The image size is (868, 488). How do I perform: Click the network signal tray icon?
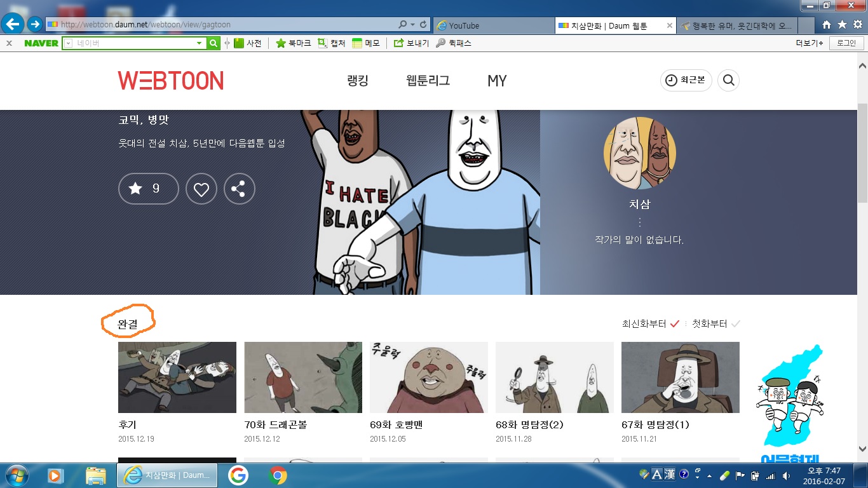(771, 475)
